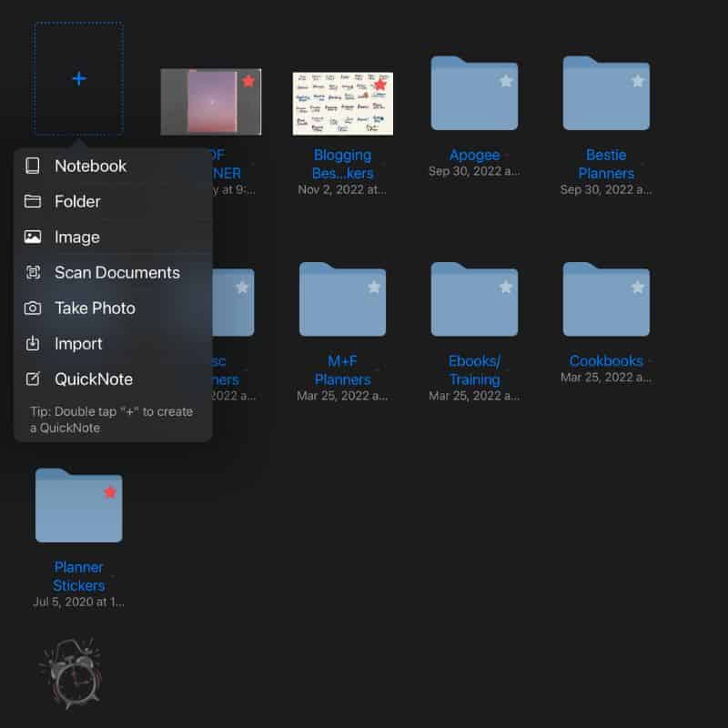Toggle favorite star on Ebooks/Training folder
The image size is (728, 728).
point(506,288)
